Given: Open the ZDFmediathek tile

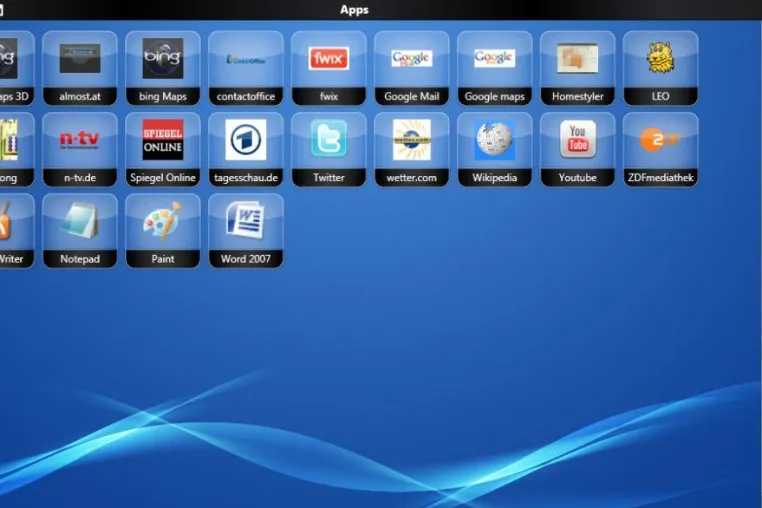Looking at the screenshot, I should [660, 150].
